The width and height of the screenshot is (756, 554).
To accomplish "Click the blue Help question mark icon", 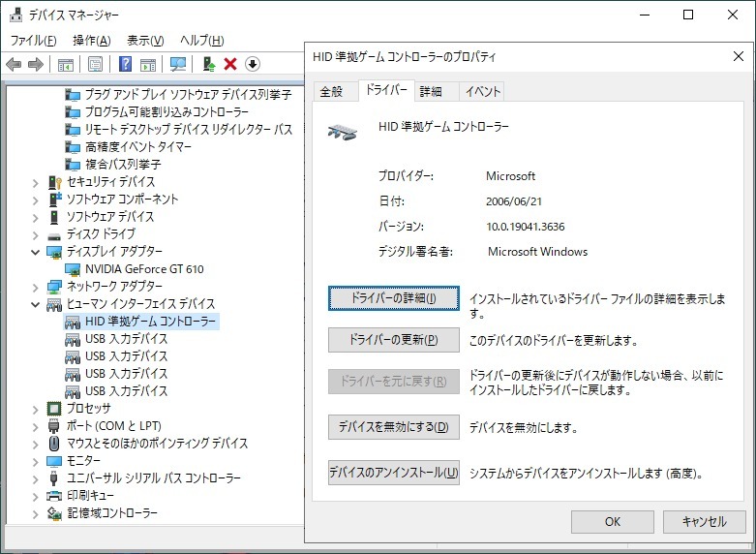I will click(x=125, y=64).
